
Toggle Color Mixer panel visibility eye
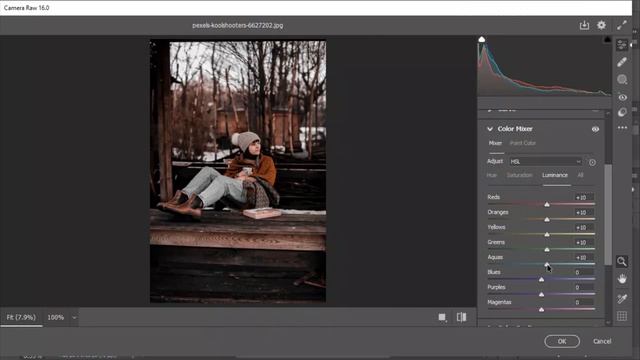click(x=595, y=129)
